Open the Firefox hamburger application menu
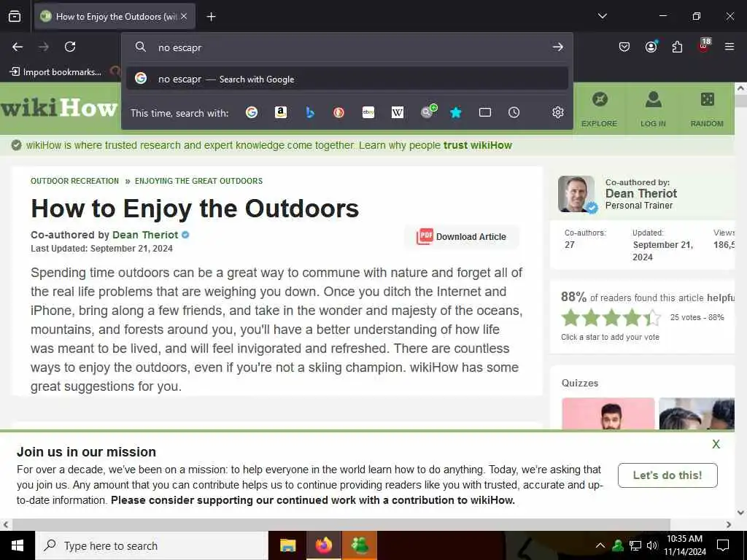The image size is (747, 560). 729,47
